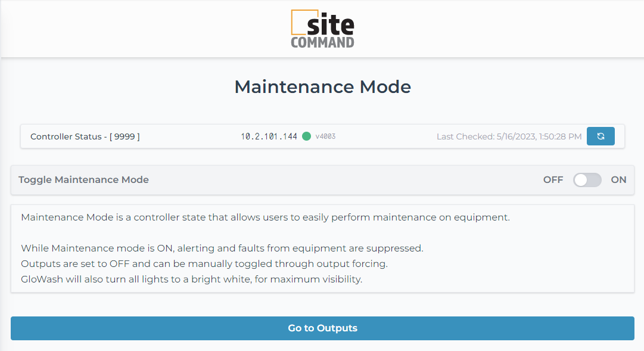This screenshot has width=644, height=351.
Task: Click the Last Checked timestamp text
Action: (509, 136)
